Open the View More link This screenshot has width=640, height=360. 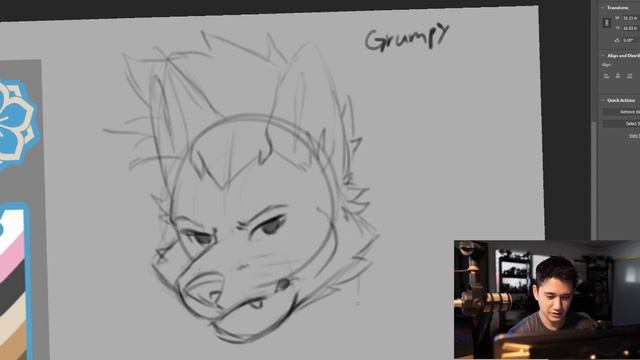tap(635, 136)
